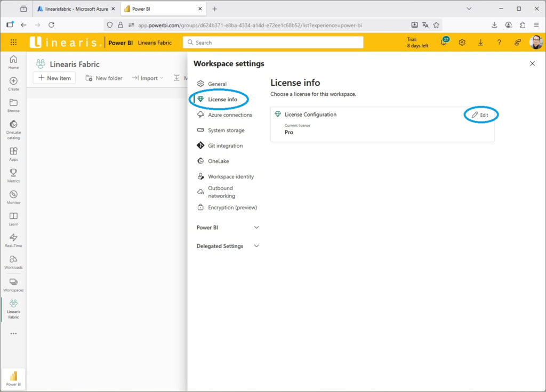
Task: Close the Workspace settings panel
Action: click(x=532, y=63)
